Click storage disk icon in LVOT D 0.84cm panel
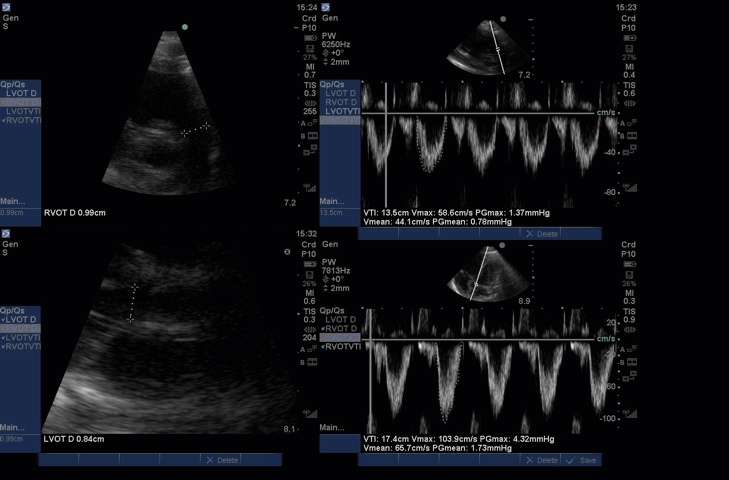 point(310,275)
